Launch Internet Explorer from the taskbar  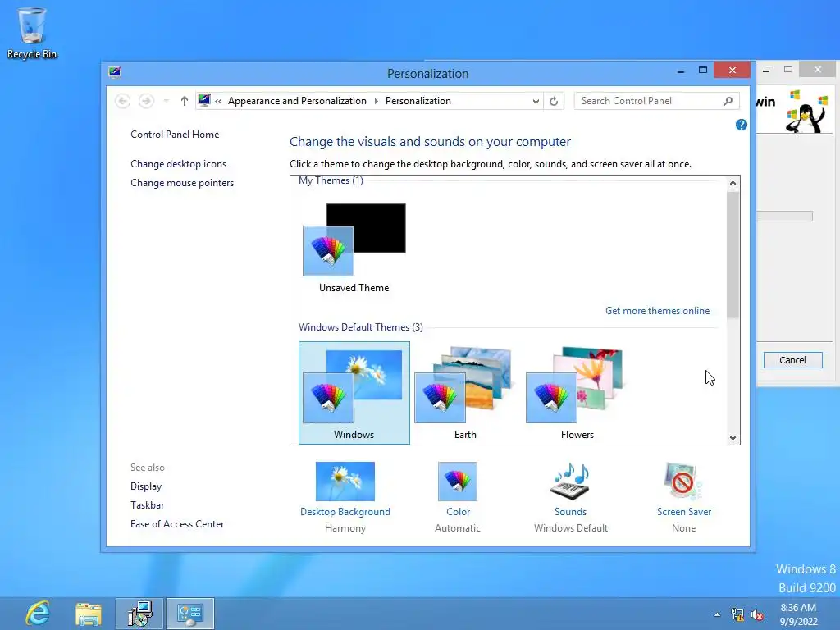[38, 614]
